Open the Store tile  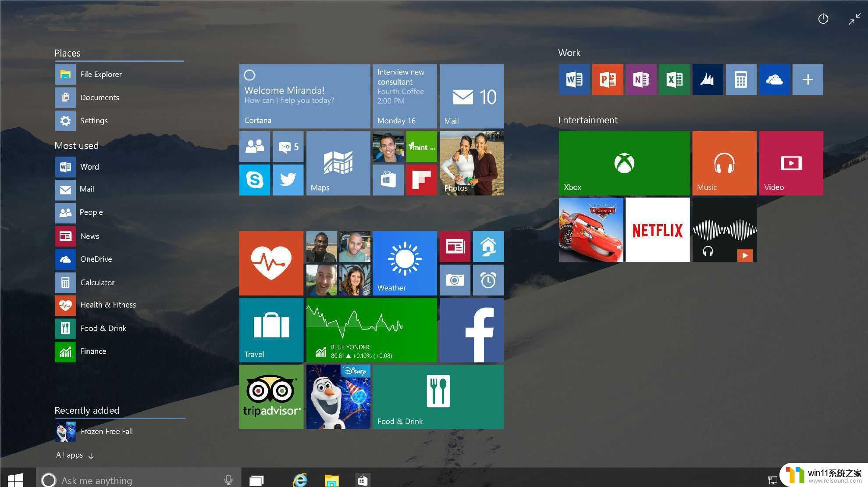coord(388,180)
